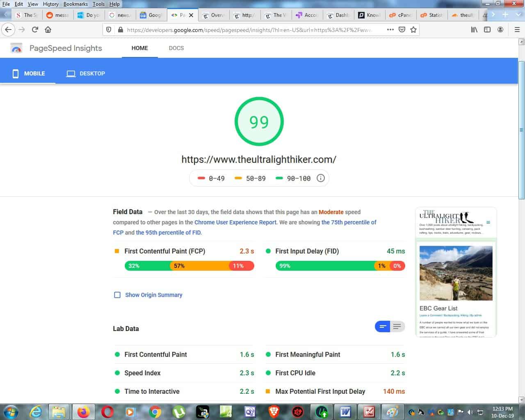Image resolution: width=525 pixels, height=420 pixels.
Task: Reload the current page
Action: 35,30
